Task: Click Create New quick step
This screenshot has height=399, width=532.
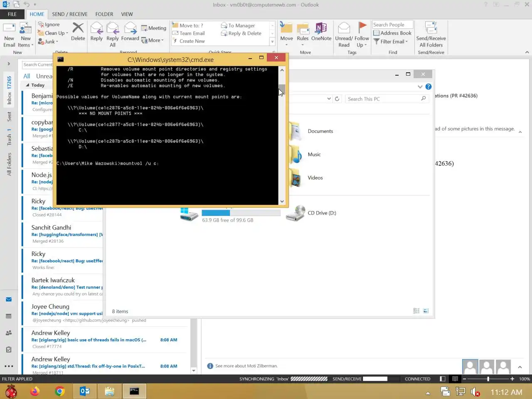Action: click(x=189, y=41)
